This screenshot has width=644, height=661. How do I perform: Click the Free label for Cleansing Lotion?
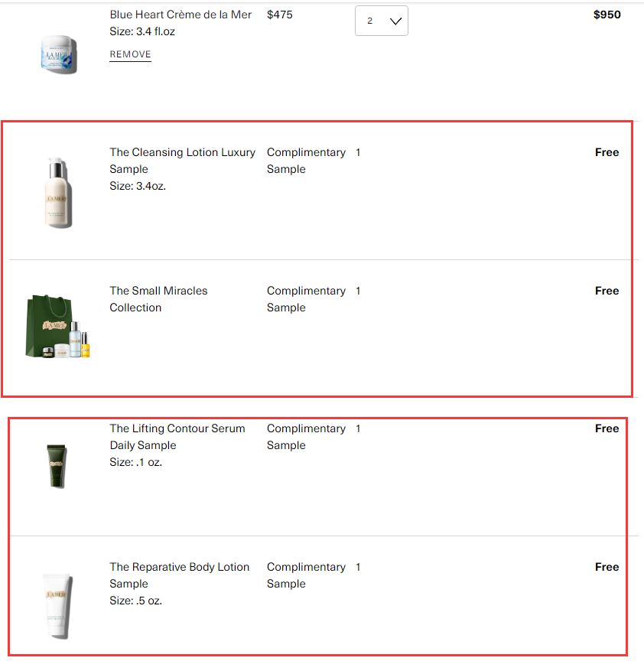coord(607,152)
